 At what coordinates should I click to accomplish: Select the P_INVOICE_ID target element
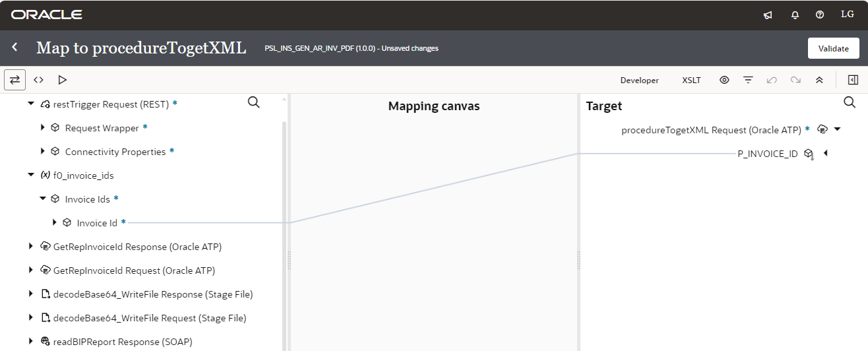(767, 154)
